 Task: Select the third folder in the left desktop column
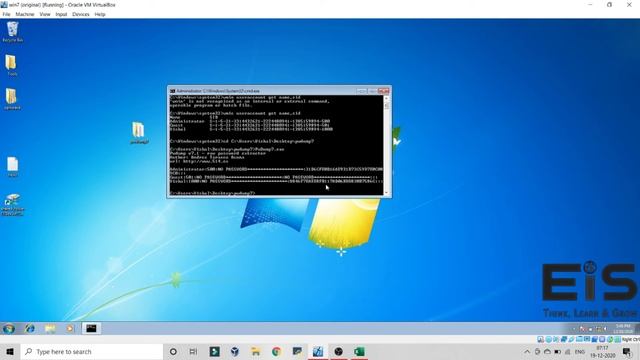point(11,99)
